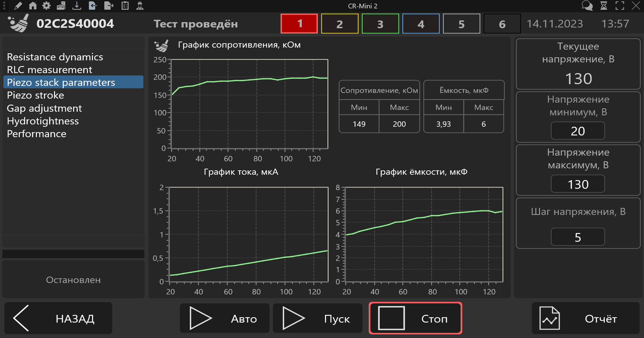Click the capacitance graph plot area
The image size is (644, 338).
pos(424,234)
